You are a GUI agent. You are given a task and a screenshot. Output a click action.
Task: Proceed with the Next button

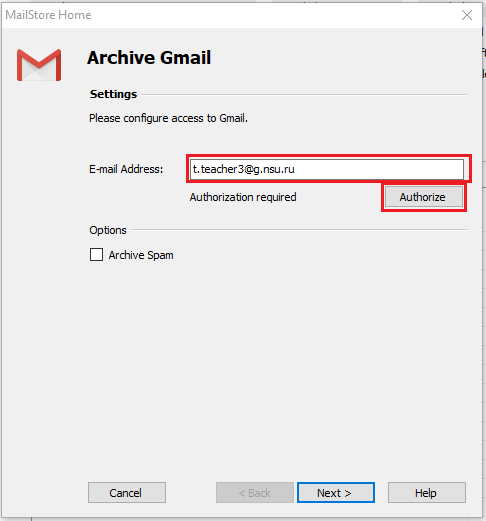point(336,492)
